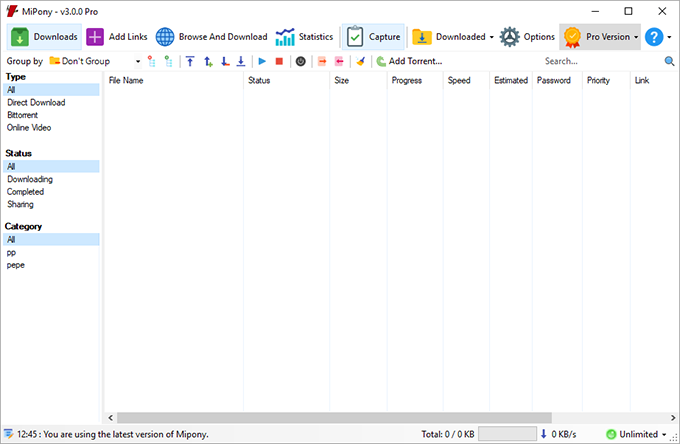Click the orange right-arrow icon

pyautogui.click(x=322, y=61)
